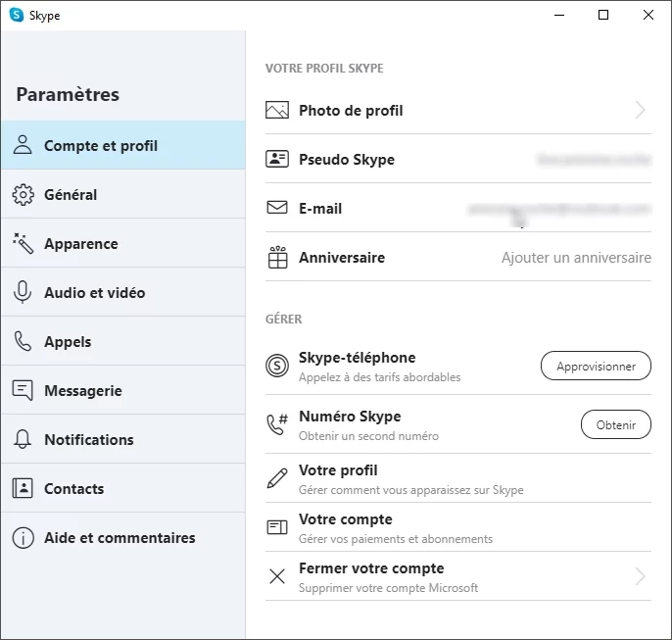Open the Compte et profil section
The height and width of the screenshot is (640, 672).
pyautogui.click(x=123, y=145)
